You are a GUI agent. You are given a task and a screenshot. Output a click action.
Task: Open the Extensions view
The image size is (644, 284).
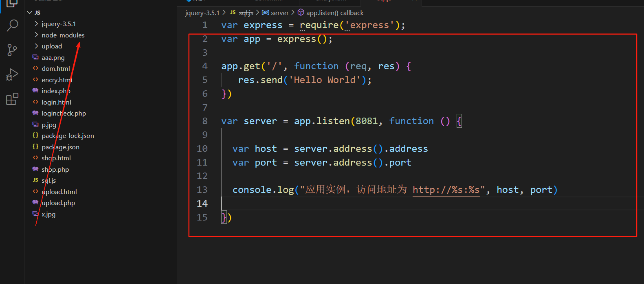(x=12, y=99)
